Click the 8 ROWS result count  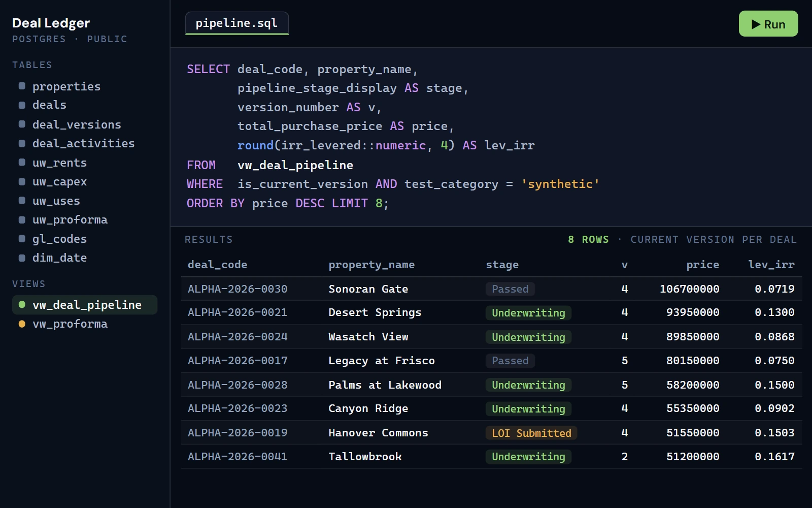point(588,239)
